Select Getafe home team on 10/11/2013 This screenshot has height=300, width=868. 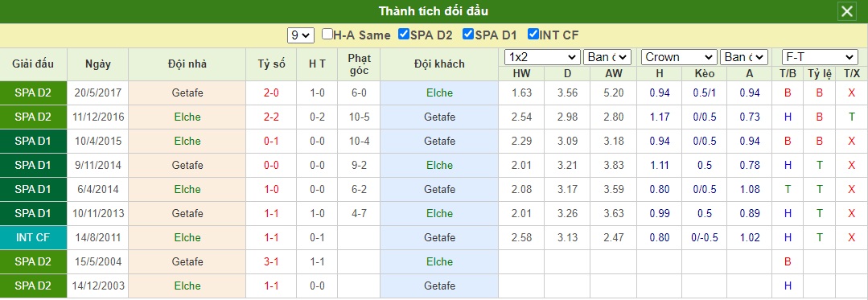(187, 213)
